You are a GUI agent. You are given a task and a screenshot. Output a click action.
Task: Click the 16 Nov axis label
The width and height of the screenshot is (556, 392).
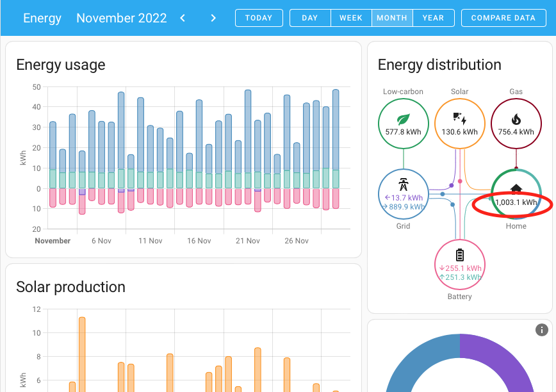pos(199,241)
